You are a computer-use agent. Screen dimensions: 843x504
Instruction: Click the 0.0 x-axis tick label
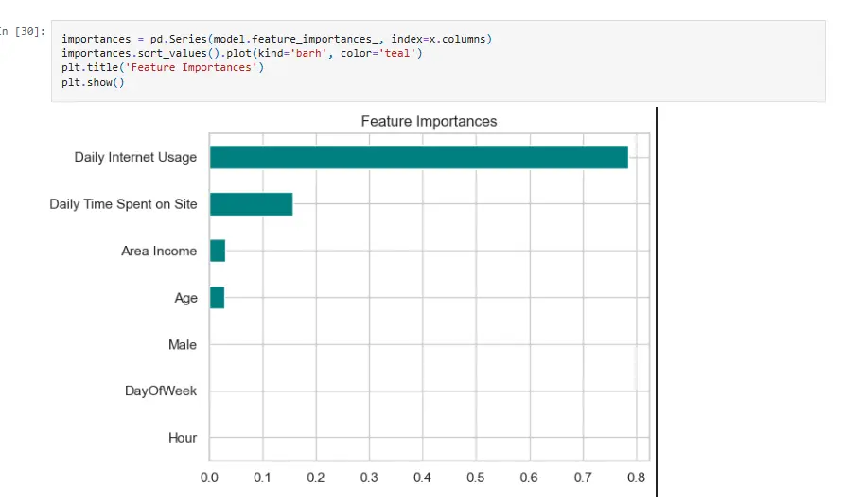tap(210, 478)
